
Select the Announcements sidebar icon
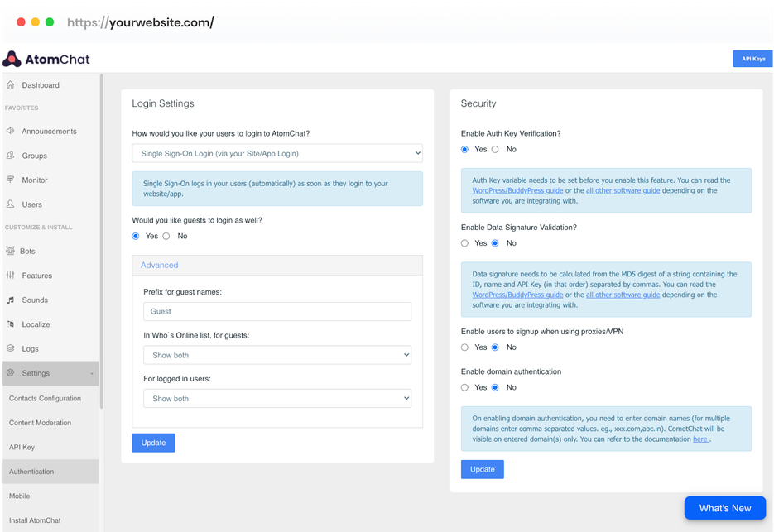pyautogui.click(x=50, y=131)
